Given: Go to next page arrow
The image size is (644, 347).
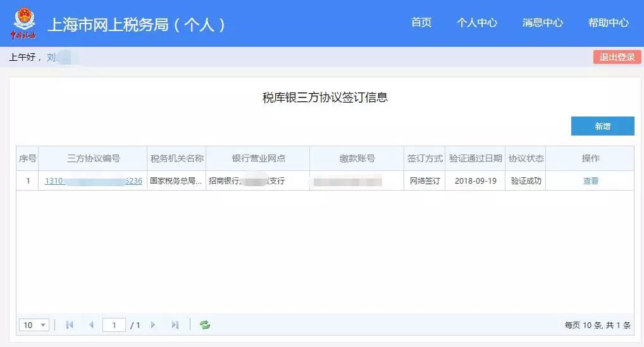Looking at the screenshot, I should [x=153, y=325].
